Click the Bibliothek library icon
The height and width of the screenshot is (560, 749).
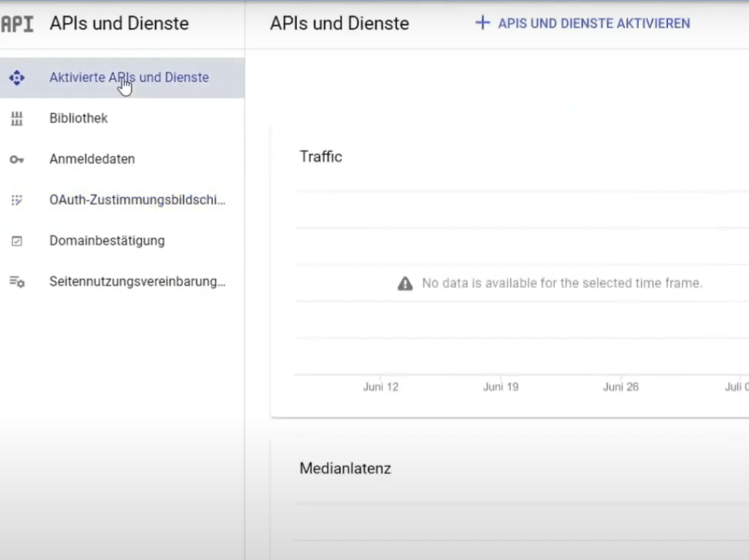pos(17,119)
